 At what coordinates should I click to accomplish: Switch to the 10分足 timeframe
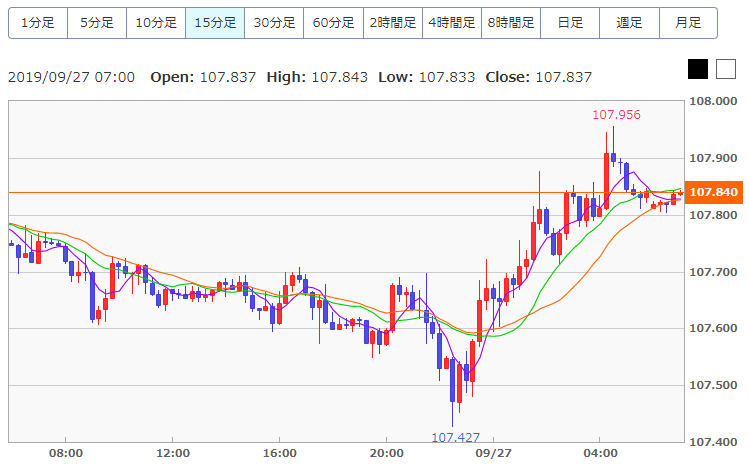pos(156,22)
